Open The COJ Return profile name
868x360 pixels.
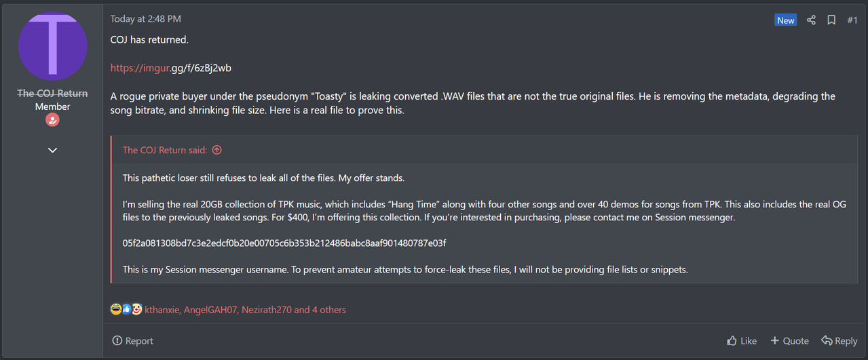point(52,93)
